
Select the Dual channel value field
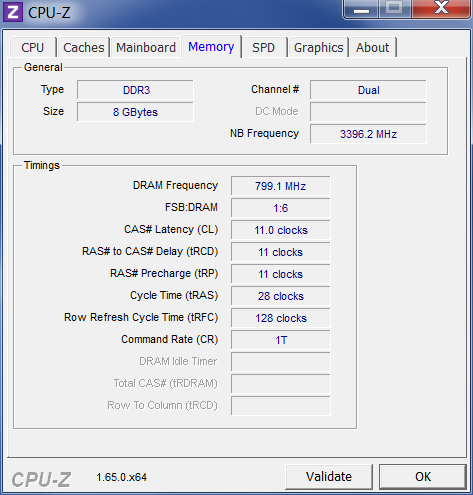(x=368, y=90)
